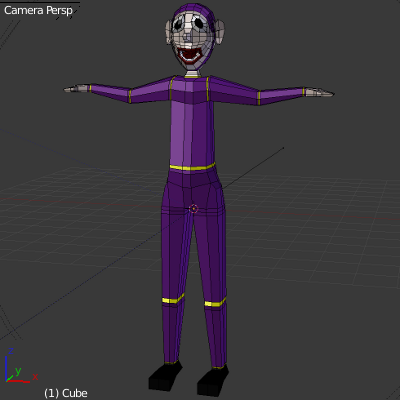Click the '(1) Cube' object name label

pyautogui.click(x=66, y=393)
